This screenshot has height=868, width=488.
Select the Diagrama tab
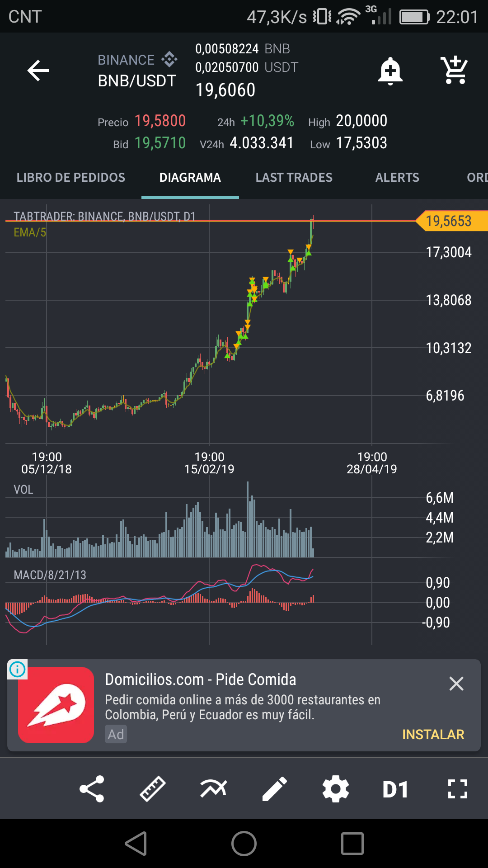190,178
